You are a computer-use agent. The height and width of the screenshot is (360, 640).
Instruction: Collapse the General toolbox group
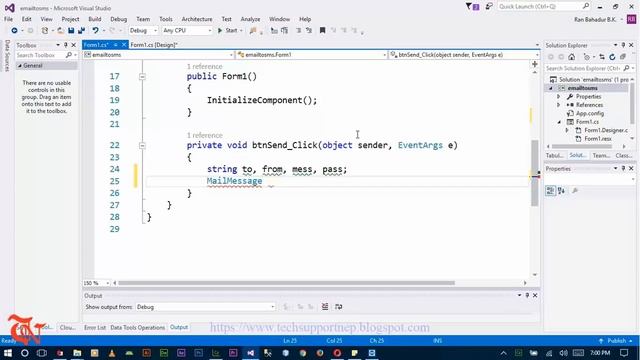point(20,66)
